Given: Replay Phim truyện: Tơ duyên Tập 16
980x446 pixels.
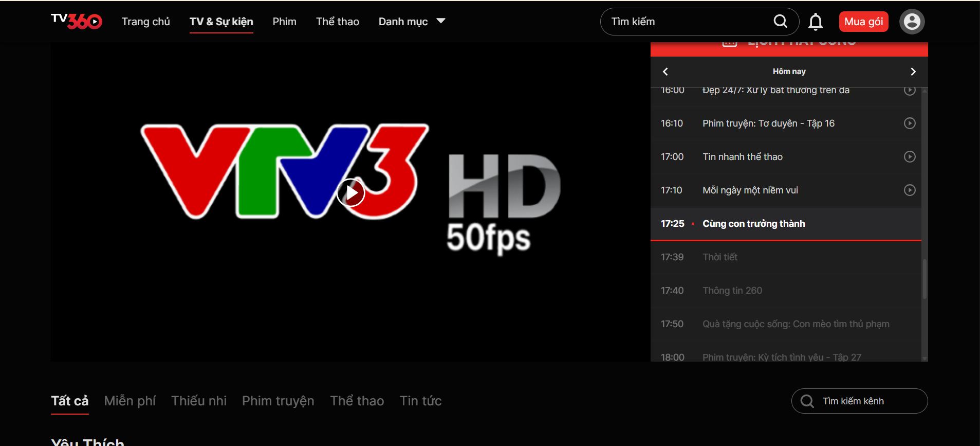Looking at the screenshot, I should pyautogui.click(x=909, y=123).
